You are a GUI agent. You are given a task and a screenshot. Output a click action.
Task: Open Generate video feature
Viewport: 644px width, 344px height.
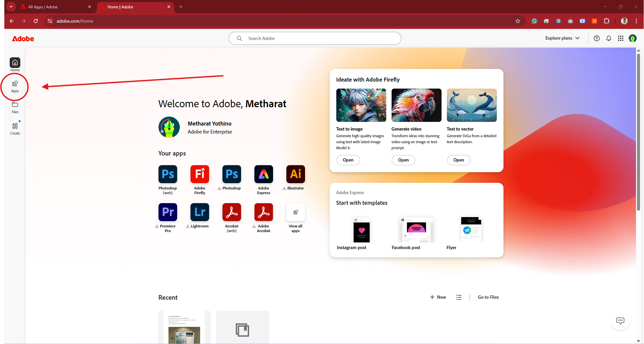click(x=403, y=160)
